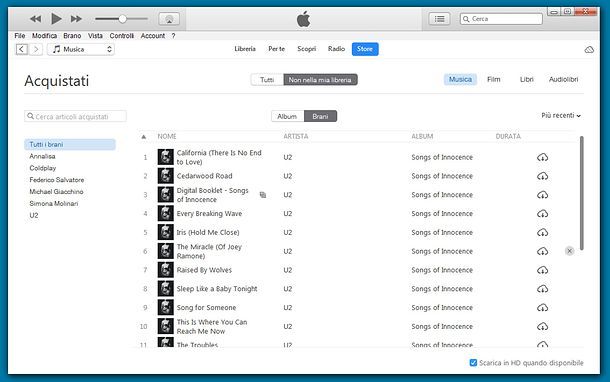Select Simona Molinari in artist list
Viewport: 610px width, 382px height.
[x=54, y=204]
